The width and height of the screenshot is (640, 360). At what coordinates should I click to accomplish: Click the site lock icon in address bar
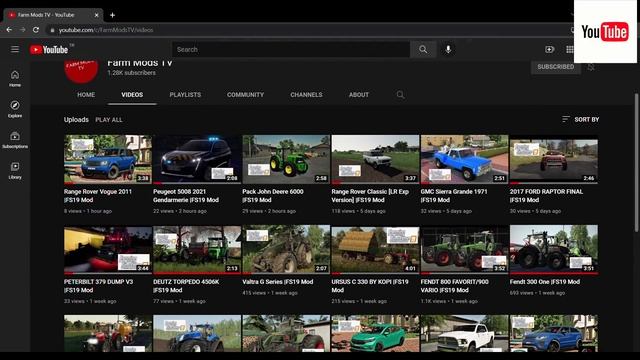click(x=52, y=30)
